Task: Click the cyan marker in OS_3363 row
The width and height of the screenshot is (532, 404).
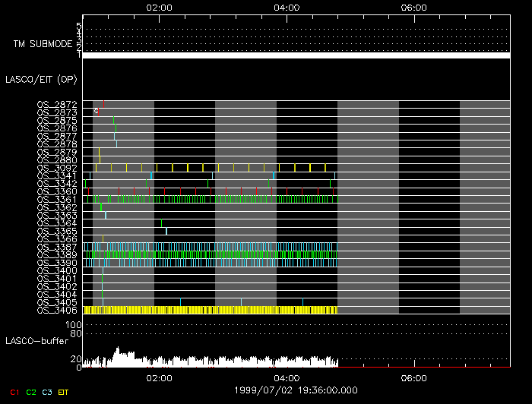Action: click(x=106, y=215)
